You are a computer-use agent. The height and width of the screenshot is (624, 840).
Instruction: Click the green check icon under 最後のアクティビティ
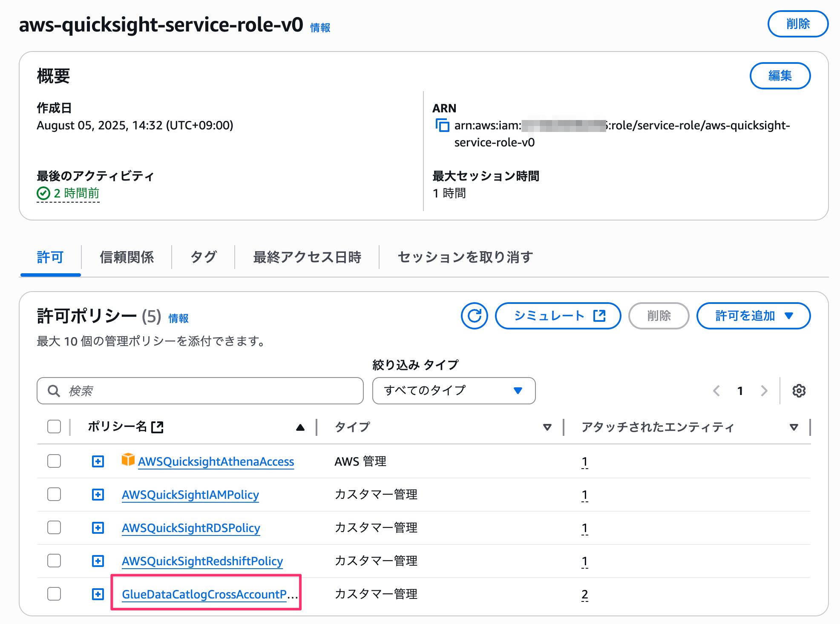pos(43,193)
